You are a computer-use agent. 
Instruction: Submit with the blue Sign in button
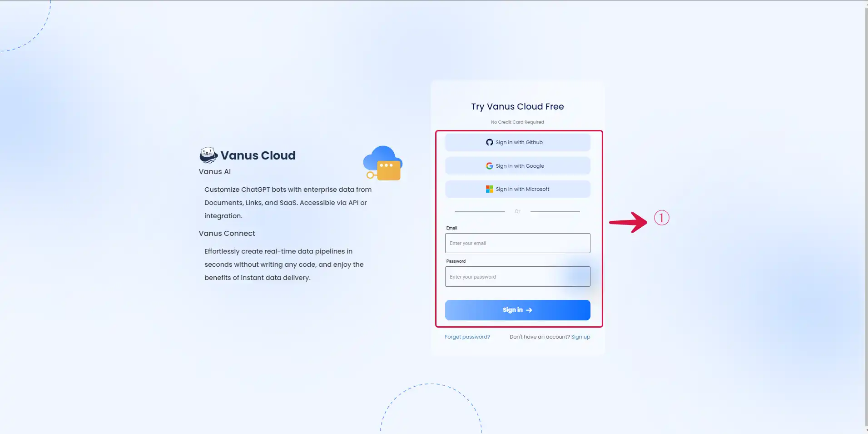[517, 310]
